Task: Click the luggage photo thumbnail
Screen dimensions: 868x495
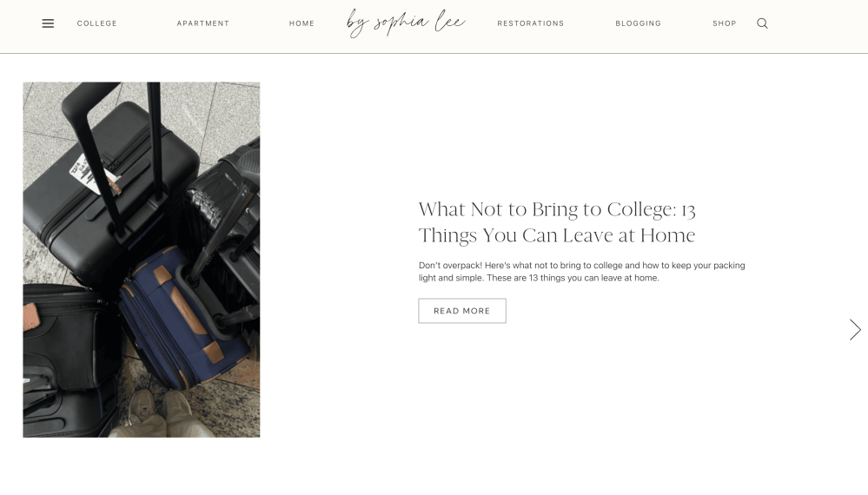Action: click(141, 260)
